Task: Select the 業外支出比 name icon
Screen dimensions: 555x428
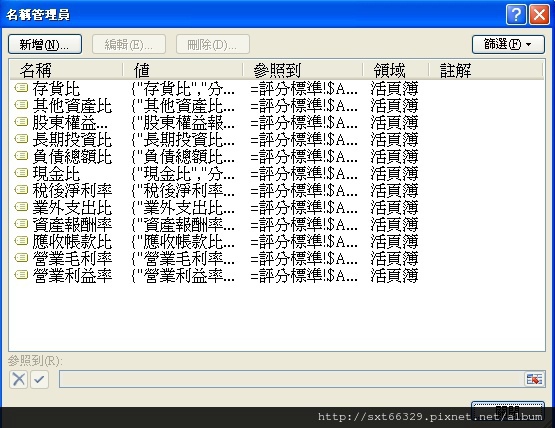Action: (21, 207)
